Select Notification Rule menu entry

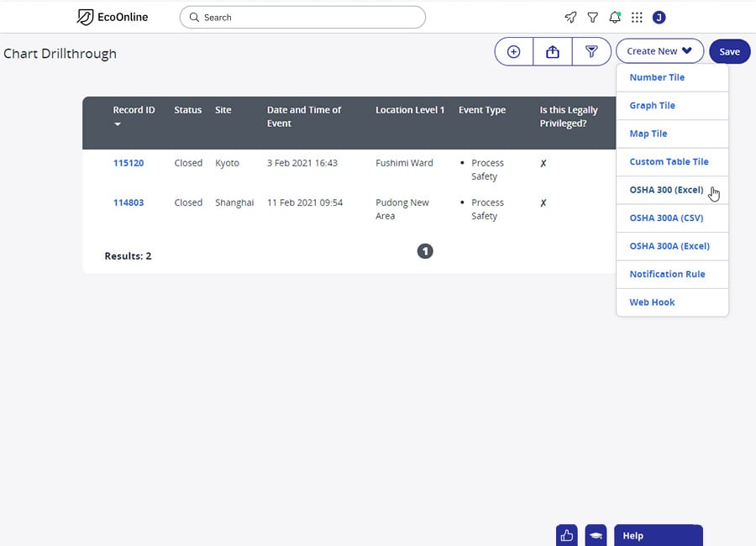click(x=667, y=274)
